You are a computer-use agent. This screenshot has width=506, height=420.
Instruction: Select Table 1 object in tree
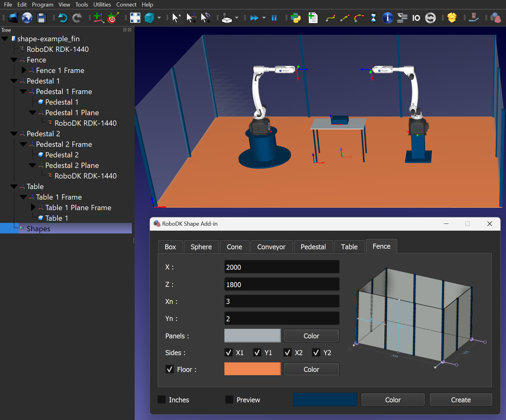(x=56, y=218)
